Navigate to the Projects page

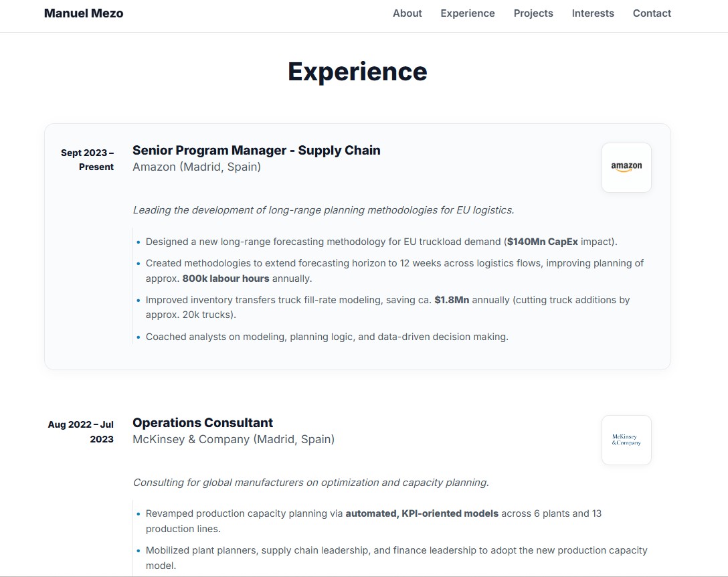[533, 13]
